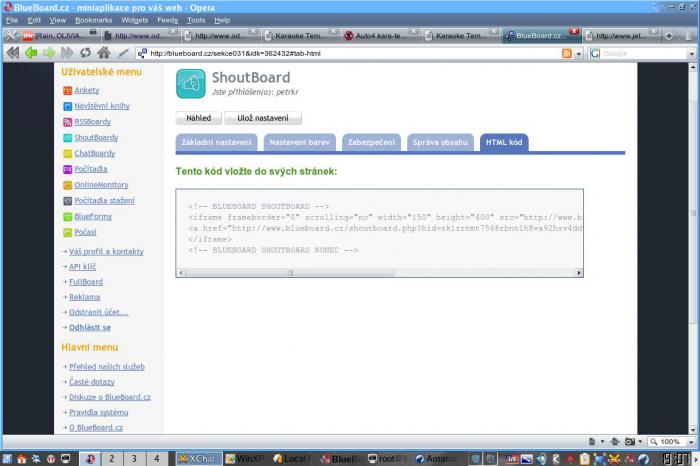
Task: Click the Ankety icon in user menu
Action: (67, 91)
